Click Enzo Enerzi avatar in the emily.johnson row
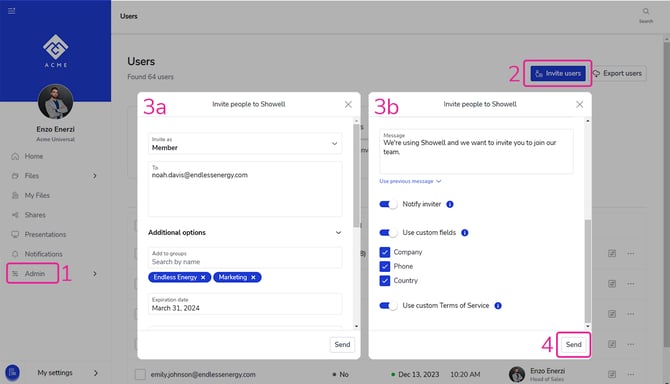This screenshot has width=670, height=384. point(517,375)
